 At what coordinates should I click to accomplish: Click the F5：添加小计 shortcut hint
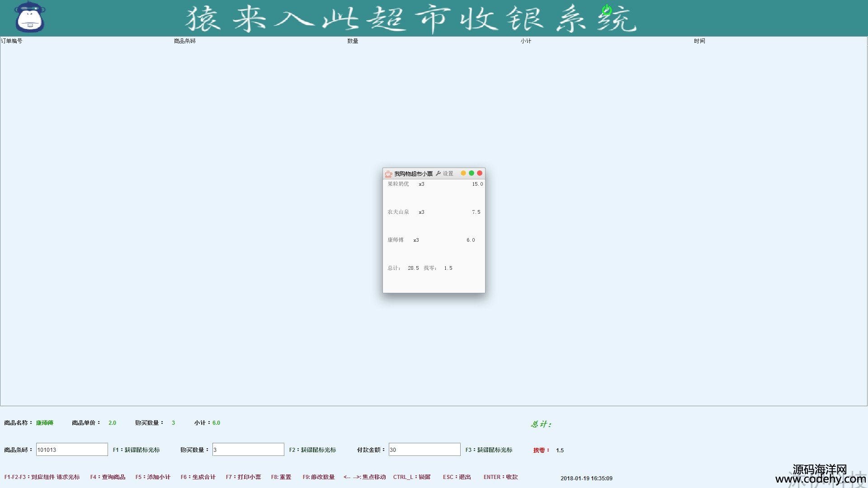[153, 477]
